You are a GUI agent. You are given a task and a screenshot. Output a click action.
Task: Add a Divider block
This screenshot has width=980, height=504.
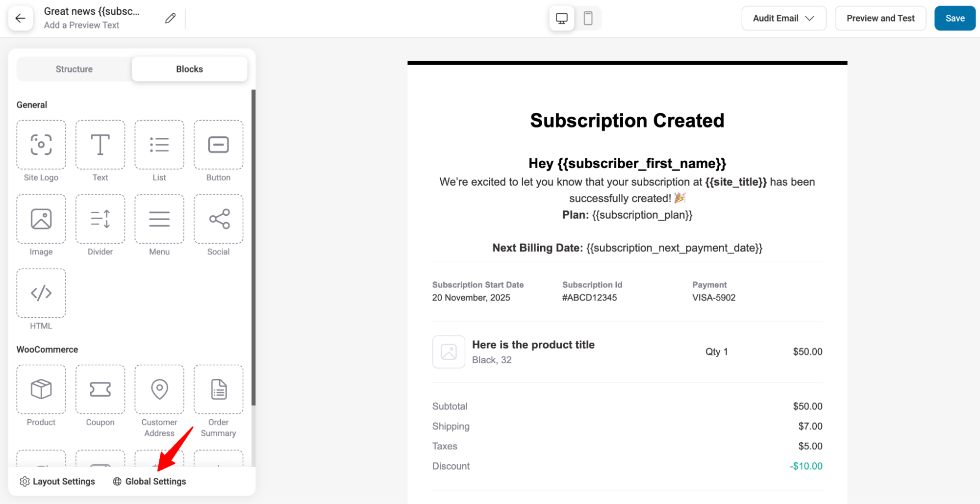(100, 219)
